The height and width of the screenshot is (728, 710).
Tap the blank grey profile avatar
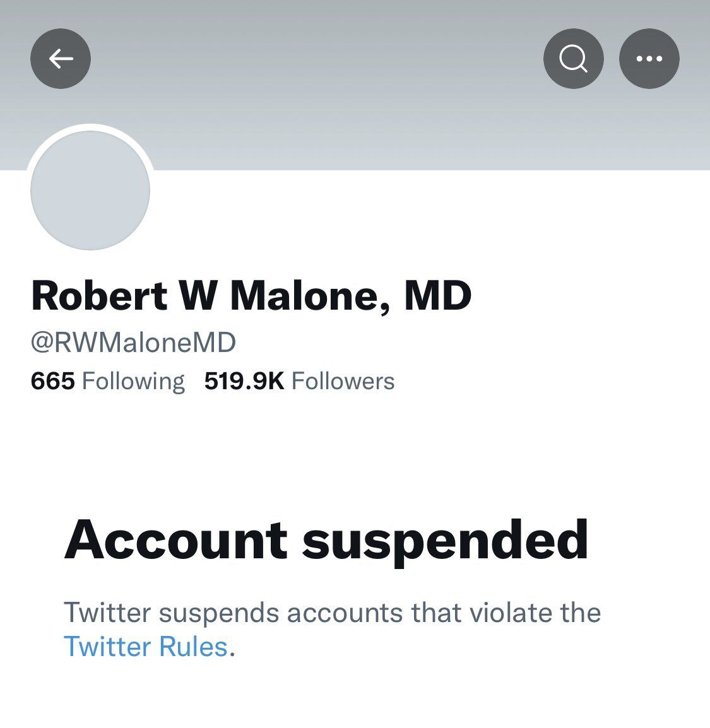click(x=90, y=190)
